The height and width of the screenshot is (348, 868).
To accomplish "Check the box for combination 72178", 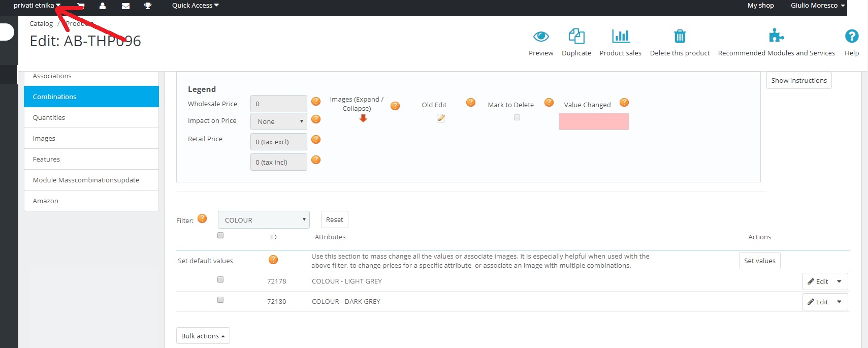I will pos(220,279).
